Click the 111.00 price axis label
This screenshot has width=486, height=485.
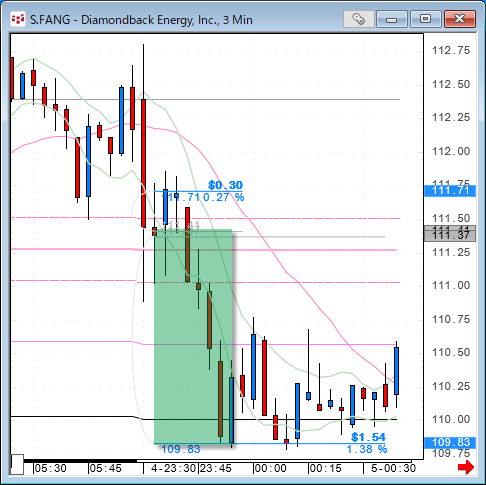[451, 285]
